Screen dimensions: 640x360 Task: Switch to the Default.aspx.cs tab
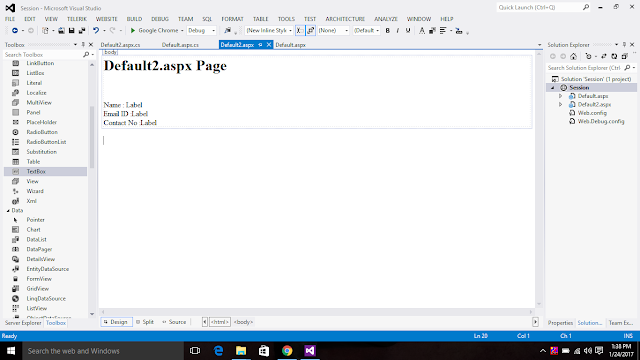point(180,45)
